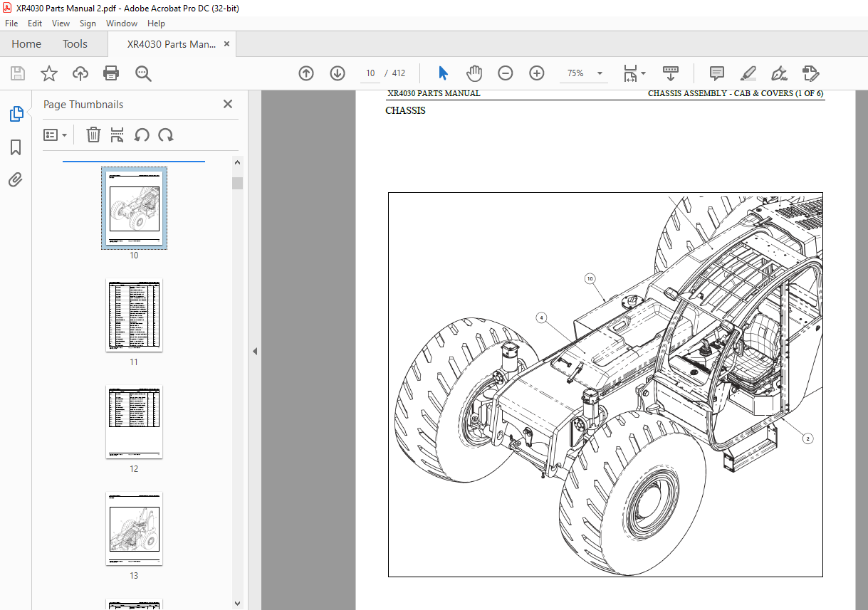Select the Highlight text pen tool
The height and width of the screenshot is (610, 868).
pyautogui.click(x=748, y=73)
